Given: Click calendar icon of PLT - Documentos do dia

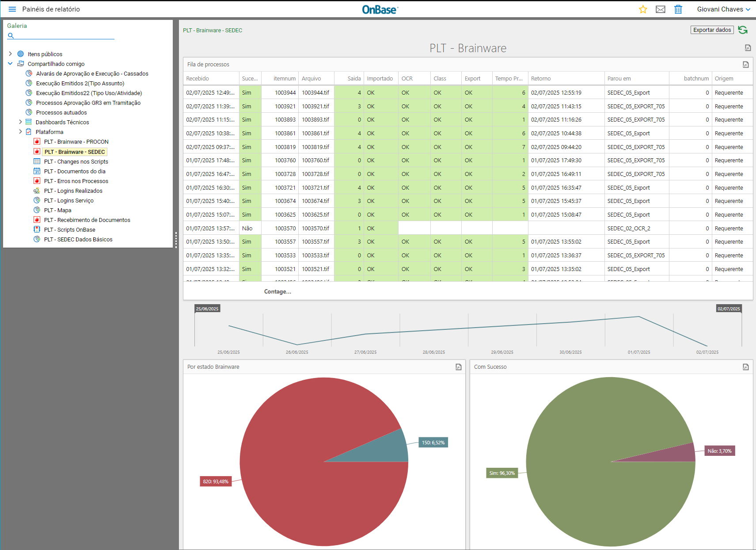Looking at the screenshot, I should point(37,171).
